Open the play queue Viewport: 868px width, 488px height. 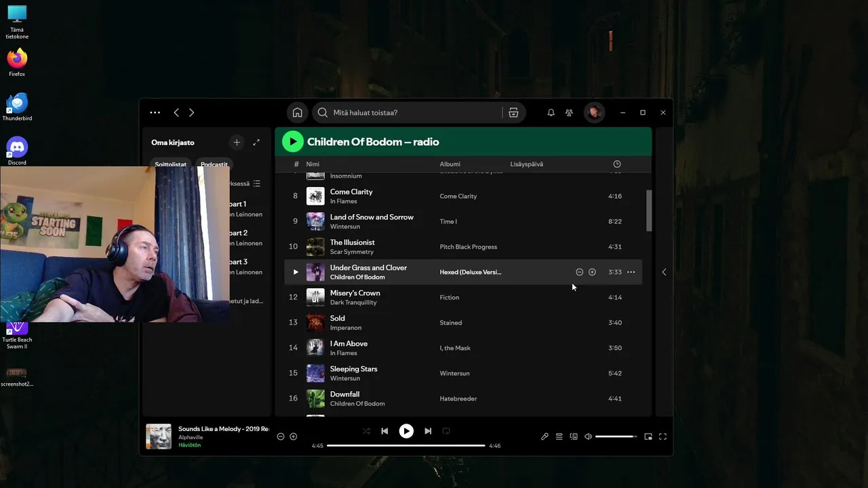tap(559, 436)
